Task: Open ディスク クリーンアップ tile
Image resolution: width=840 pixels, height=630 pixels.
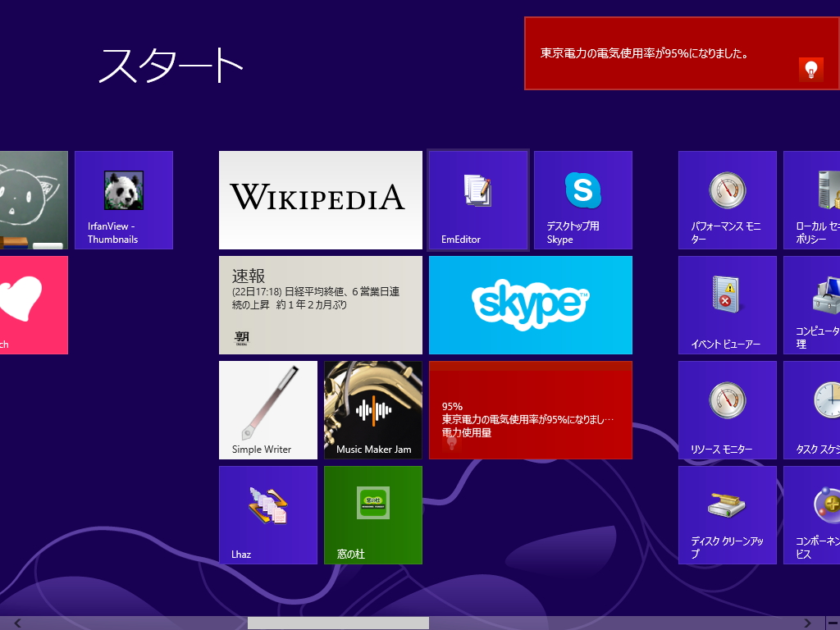Action: click(728, 515)
